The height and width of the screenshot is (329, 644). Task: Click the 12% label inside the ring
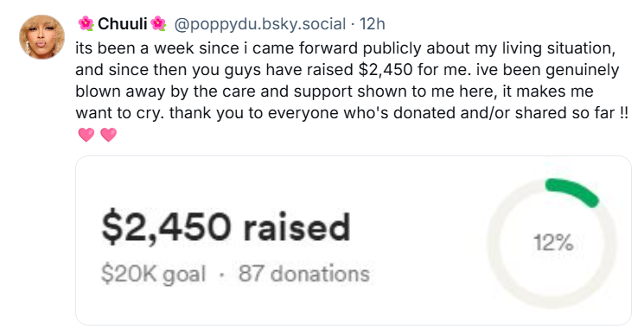point(553,243)
